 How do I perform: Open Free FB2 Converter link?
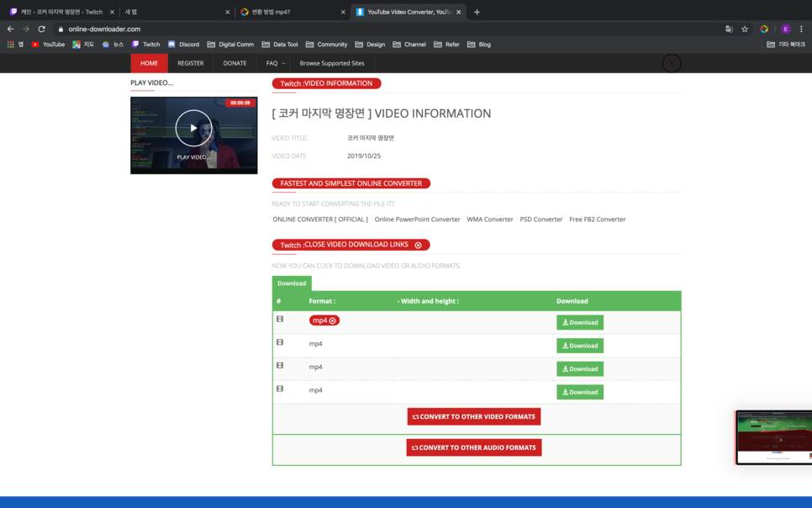597,220
